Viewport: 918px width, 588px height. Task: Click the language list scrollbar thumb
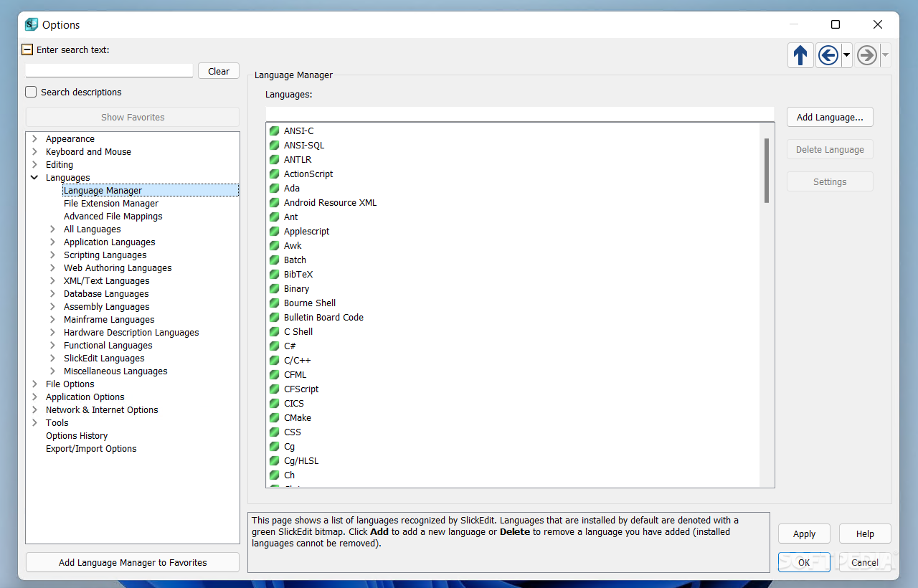pos(767,171)
